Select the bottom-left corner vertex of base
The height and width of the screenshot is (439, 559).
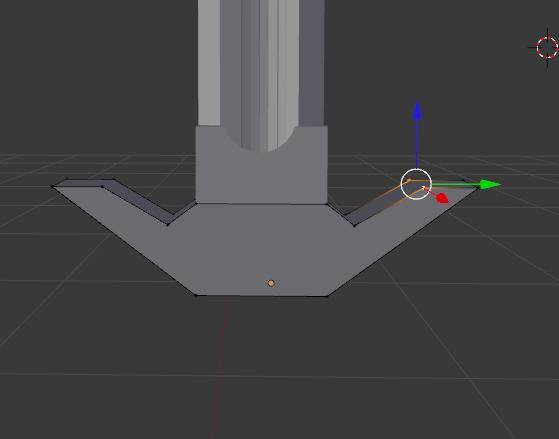point(196,295)
